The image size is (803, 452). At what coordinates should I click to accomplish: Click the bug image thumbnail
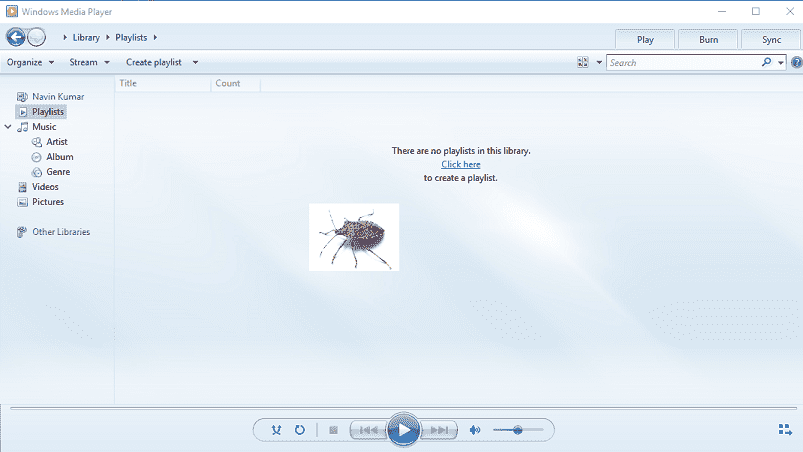[x=354, y=237]
